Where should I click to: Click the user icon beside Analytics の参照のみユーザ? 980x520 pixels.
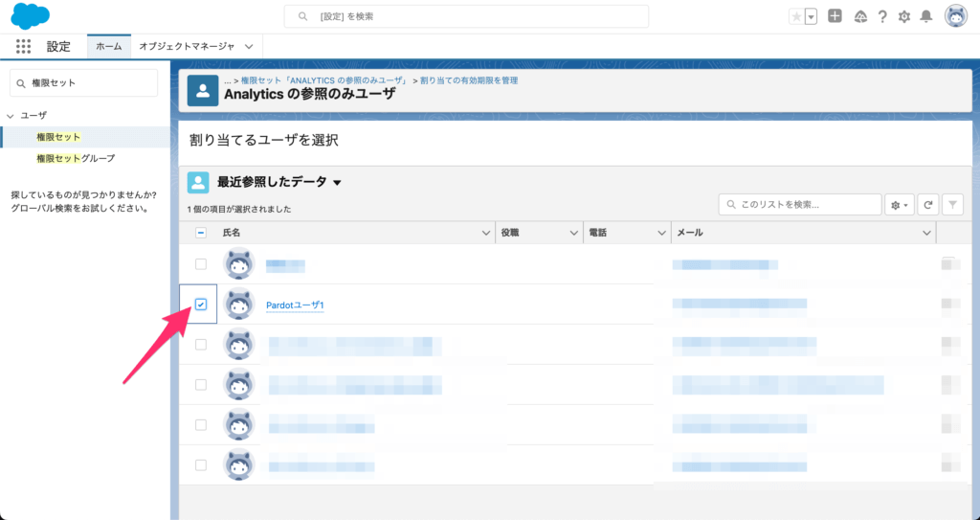coord(203,91)
